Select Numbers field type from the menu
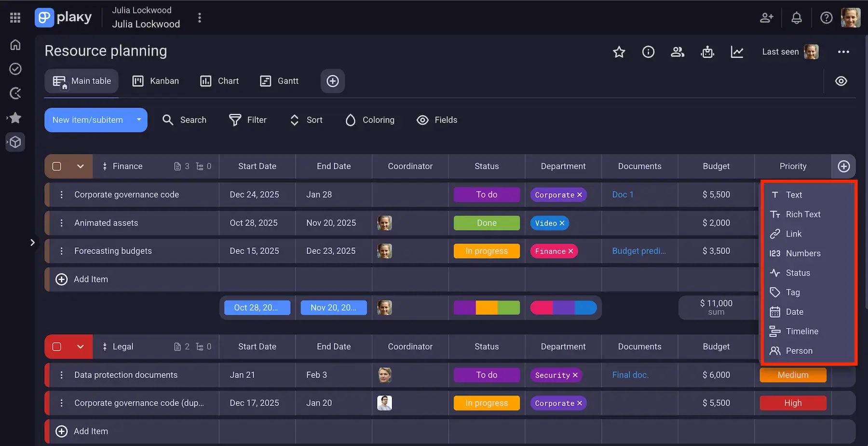Image resolution: width=868 pixels, height=446 pixels. click(x=803, y=253)
